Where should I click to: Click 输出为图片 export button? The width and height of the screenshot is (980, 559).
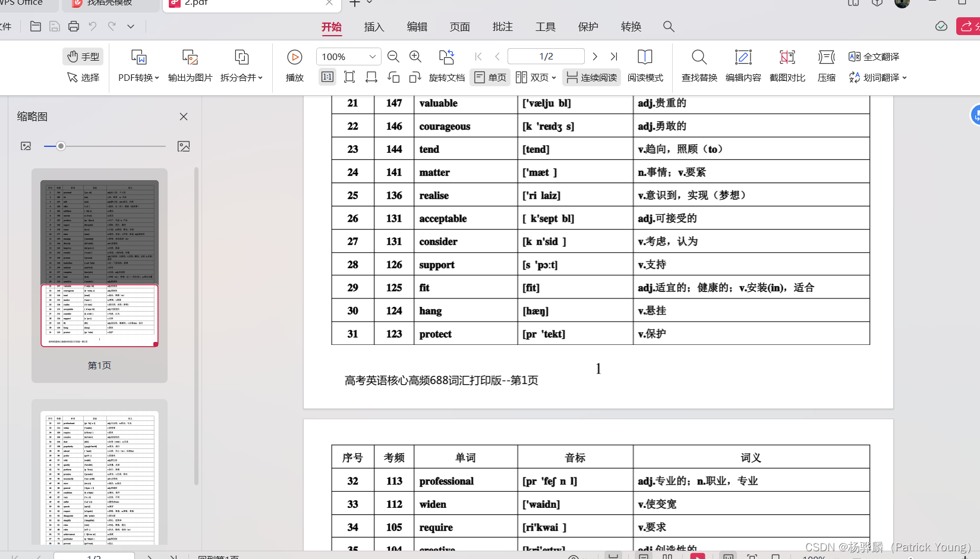pyautogui.click(x=190, y=66)
